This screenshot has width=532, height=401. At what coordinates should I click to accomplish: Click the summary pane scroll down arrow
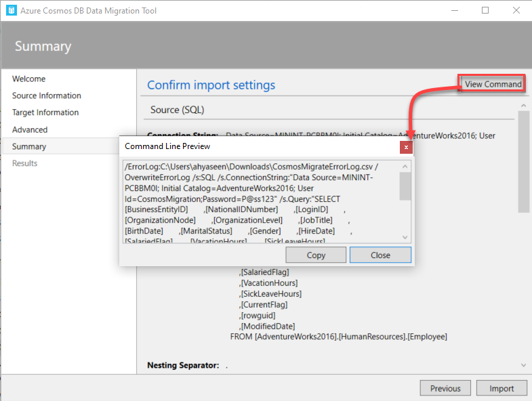click(523, 365)
